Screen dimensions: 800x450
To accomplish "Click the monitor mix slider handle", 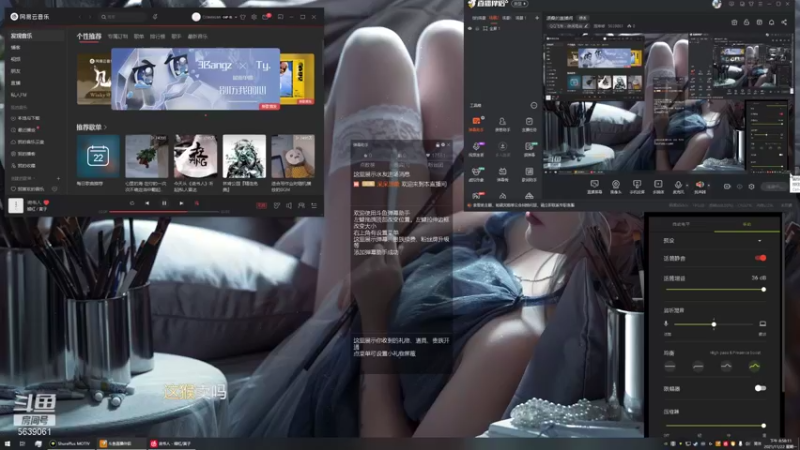I will coord(714,324).
